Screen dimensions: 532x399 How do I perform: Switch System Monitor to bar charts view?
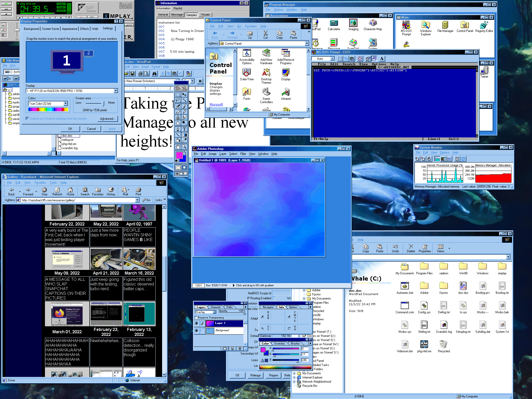[443, 159]
